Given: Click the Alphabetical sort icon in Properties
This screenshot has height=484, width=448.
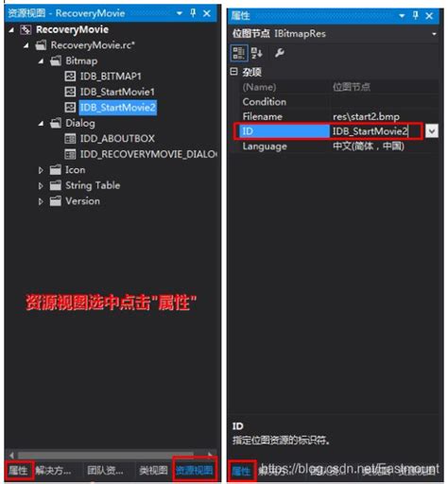Looking at the screenshot, I should point(257,53).
